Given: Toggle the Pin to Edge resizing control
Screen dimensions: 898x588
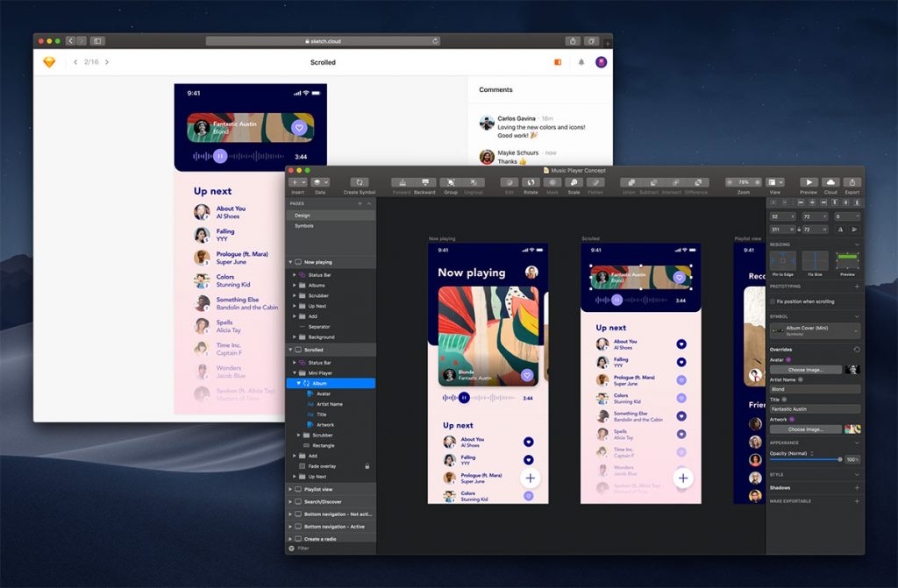Looking at the screenshot, I should pos(783,261).
